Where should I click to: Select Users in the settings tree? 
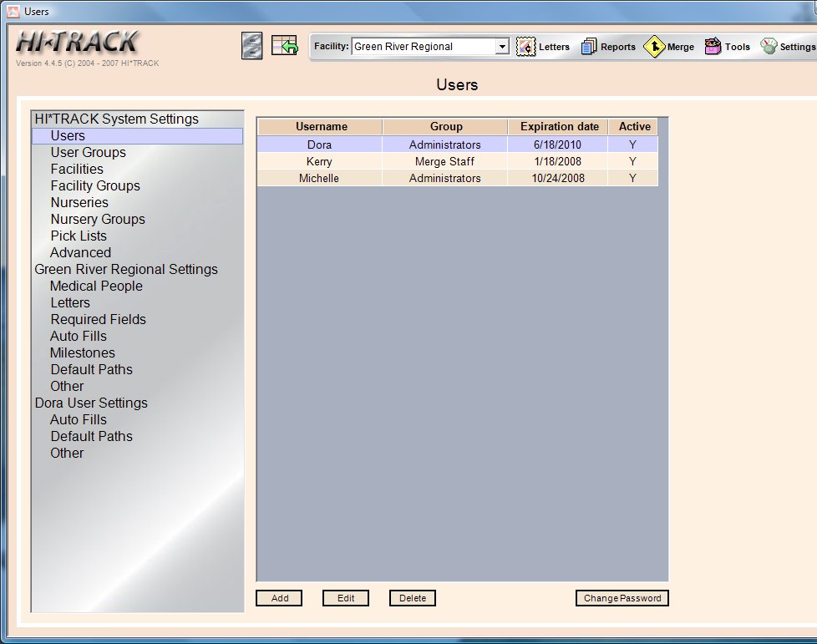coord(138,136)
